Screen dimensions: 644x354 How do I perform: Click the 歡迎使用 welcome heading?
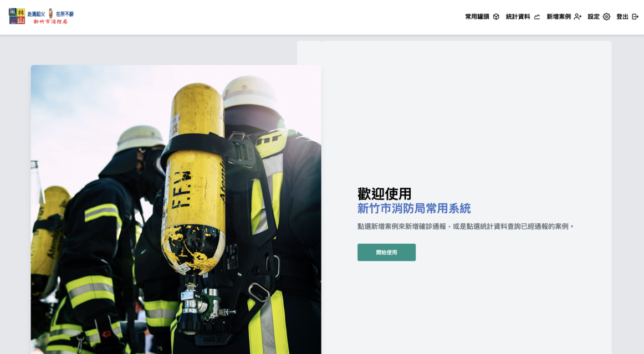tap(385, 193)
